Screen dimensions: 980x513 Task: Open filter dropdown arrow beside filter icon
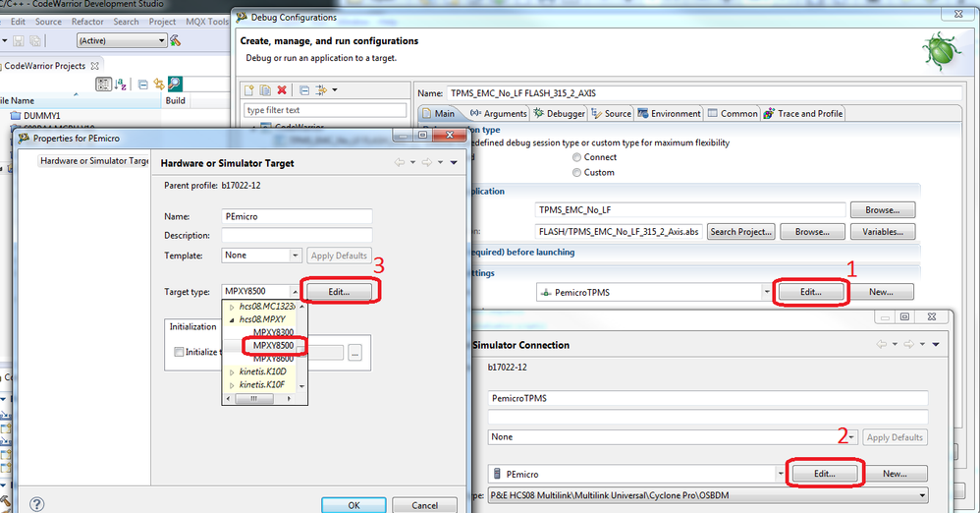335,90
